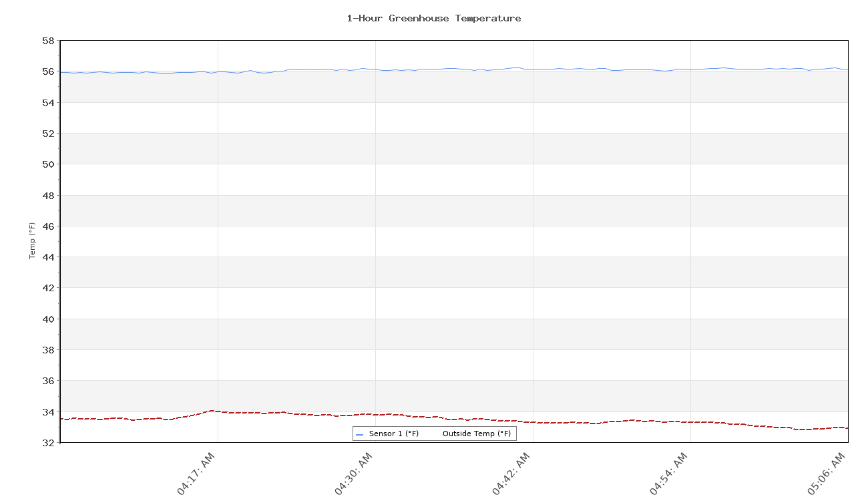Click the 34 tick on the y-axis

tap(47, 411)
